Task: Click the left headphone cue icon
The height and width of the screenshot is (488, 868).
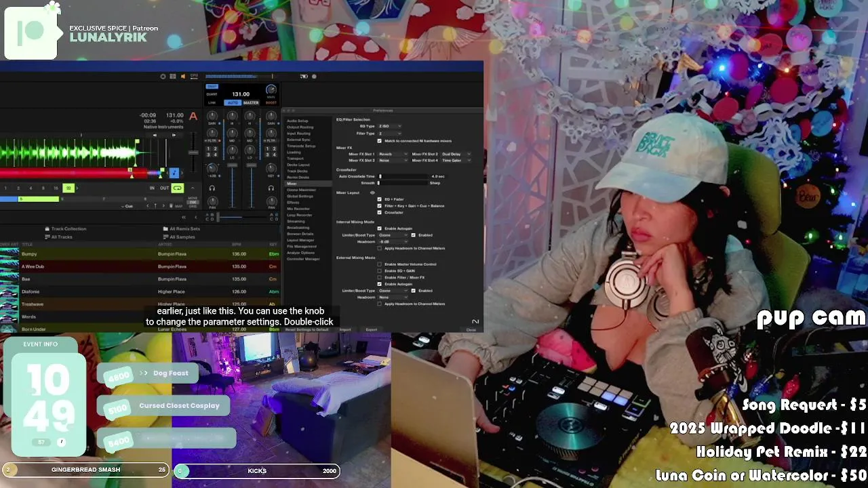Action: tap(212, 188)
